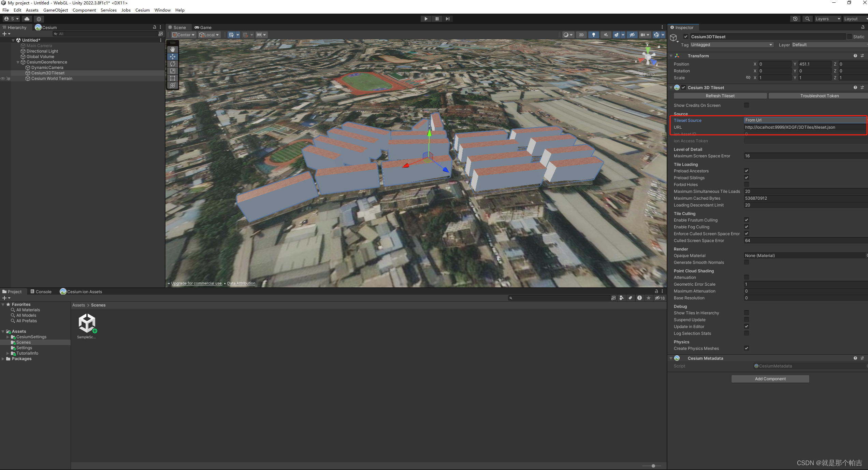Screen dimensions: 868x470
Task: Open scene camera settings icon
Action: (642, 35)
